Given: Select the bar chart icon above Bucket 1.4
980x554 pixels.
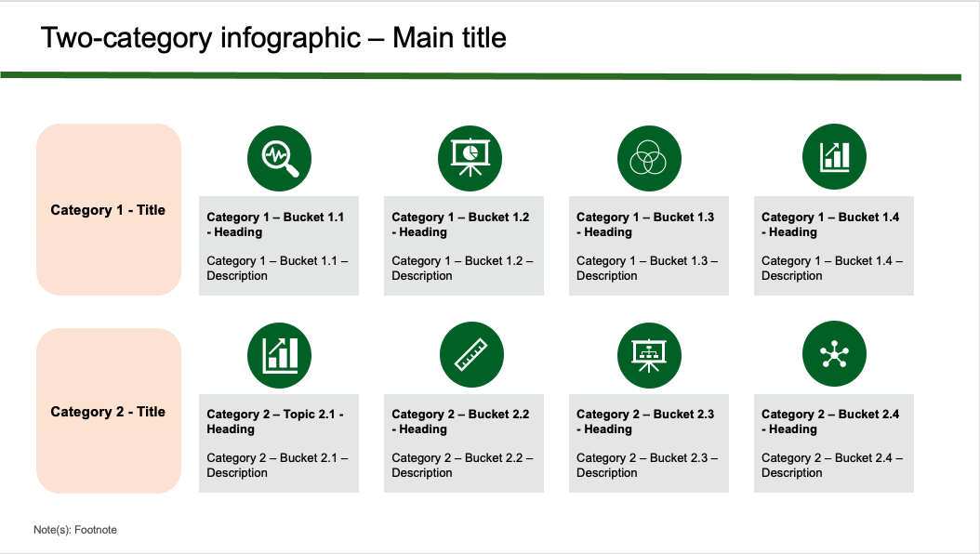Looking at the screenshot, I should click(834, 156).
